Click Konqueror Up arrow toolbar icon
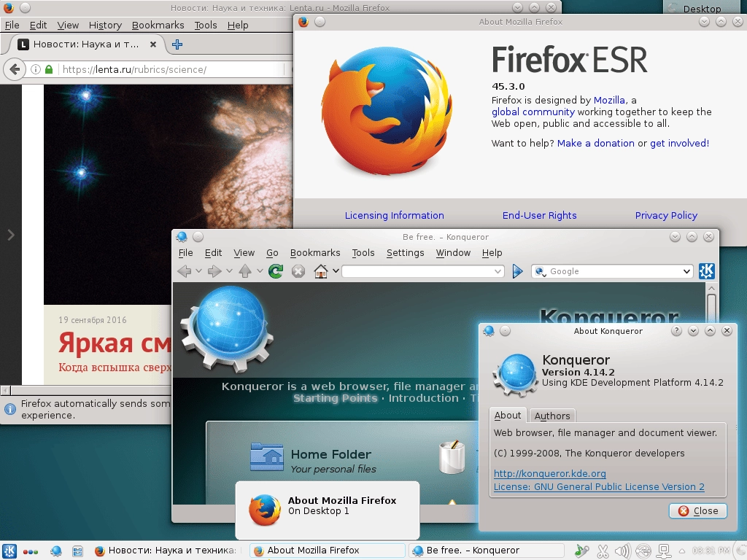The width and height of the screenshot is (747, 560). point(245,271)
